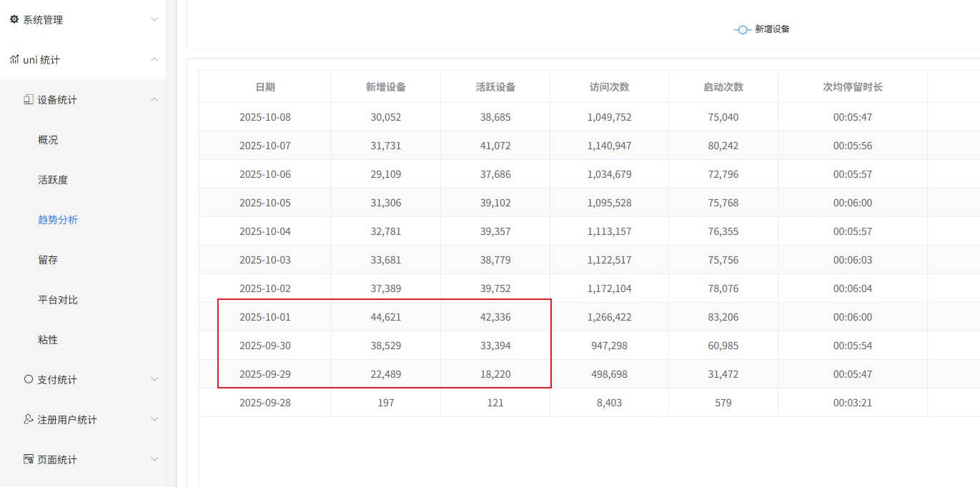The height and width of the screenshot is (487, 980).
Task: Click the 新增设备 column header
Action: click(x=386, y=87)
